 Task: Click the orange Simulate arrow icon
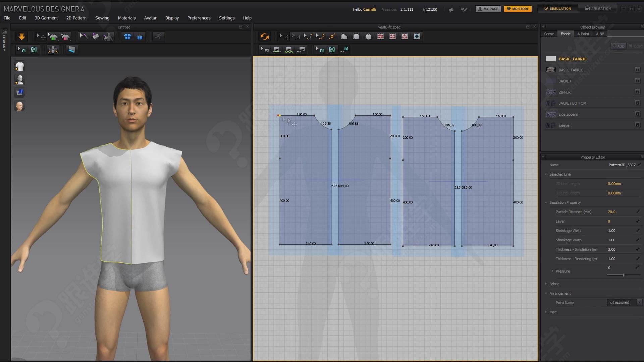[x=22, y=37]
